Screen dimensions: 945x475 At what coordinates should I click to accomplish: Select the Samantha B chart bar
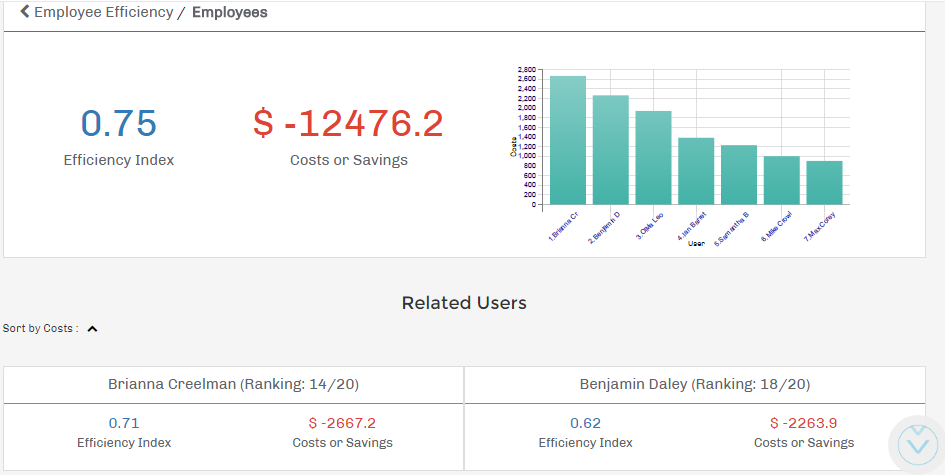coord(739,175)
